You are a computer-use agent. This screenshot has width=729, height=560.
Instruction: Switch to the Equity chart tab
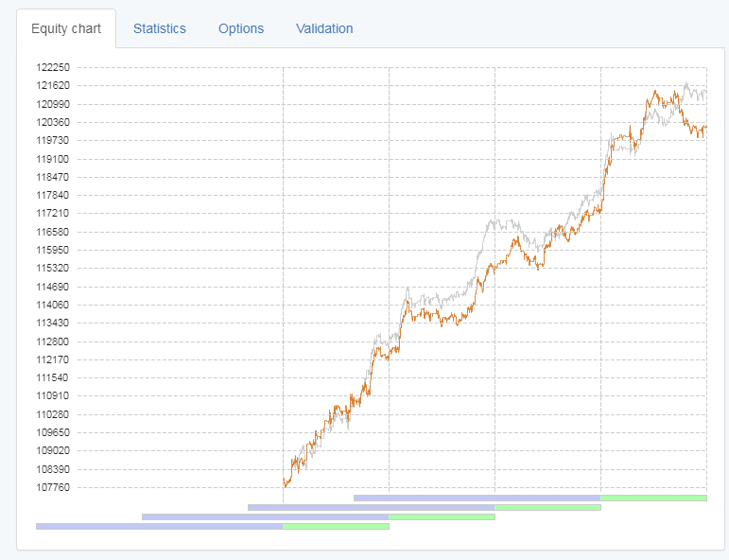point(66,28)
